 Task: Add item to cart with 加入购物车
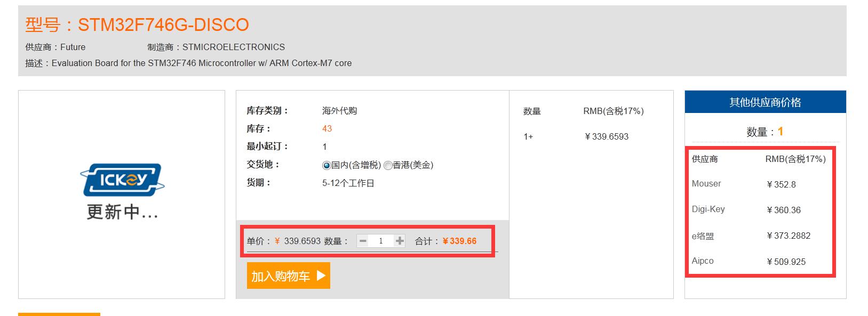pyautogui.click(x=289, y=276)
